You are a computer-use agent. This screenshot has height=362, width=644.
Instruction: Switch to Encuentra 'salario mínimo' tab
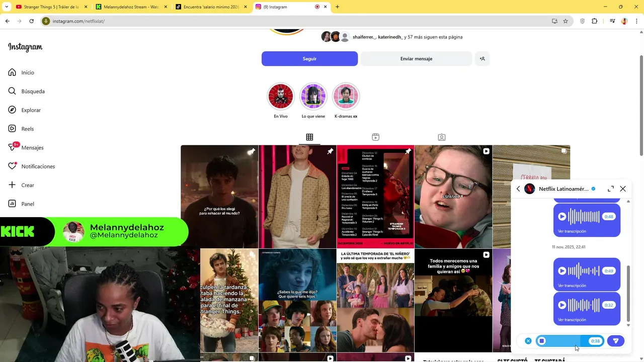(x=211, y=7)
